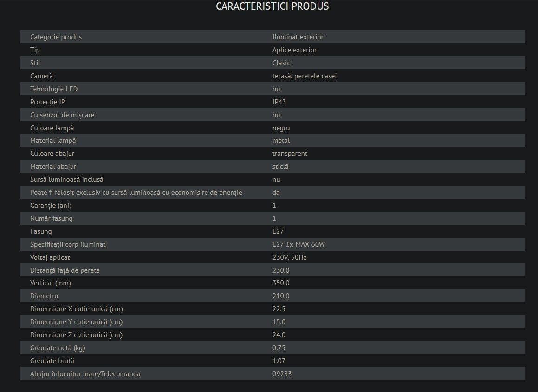Select the Cu senzor de mișcare label

tap(62, 115)
